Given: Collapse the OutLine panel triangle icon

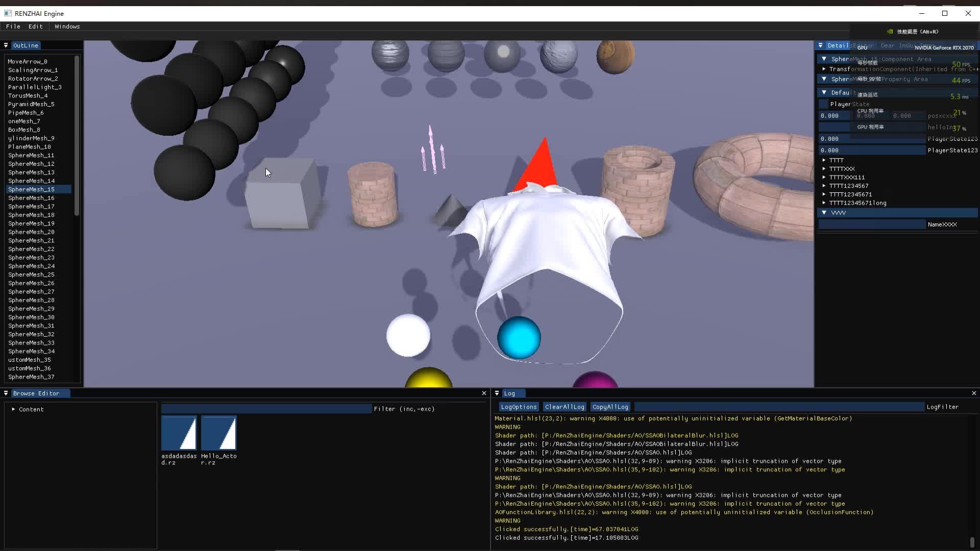Looking at the screenshot, I should (6, 45).
